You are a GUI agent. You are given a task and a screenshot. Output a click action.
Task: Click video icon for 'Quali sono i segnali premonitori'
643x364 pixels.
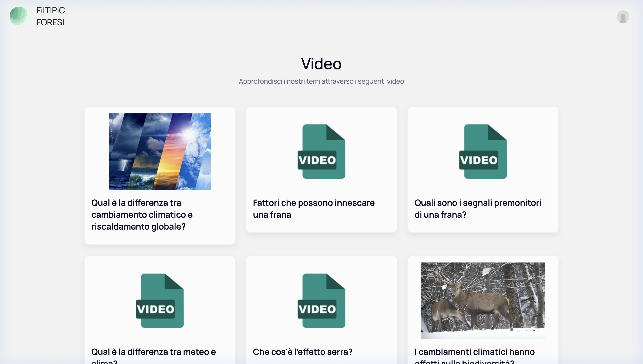pyautogui.click(x=483, y=151)
